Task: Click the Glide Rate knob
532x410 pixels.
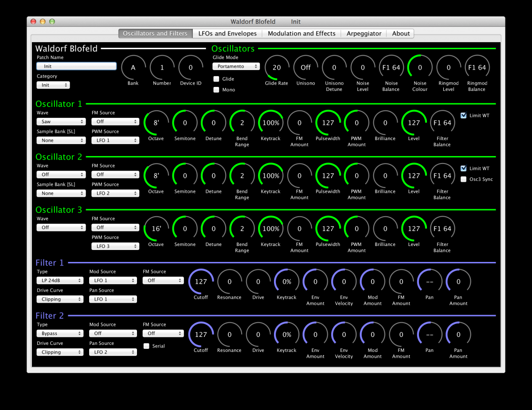Action: pos(277,68)
